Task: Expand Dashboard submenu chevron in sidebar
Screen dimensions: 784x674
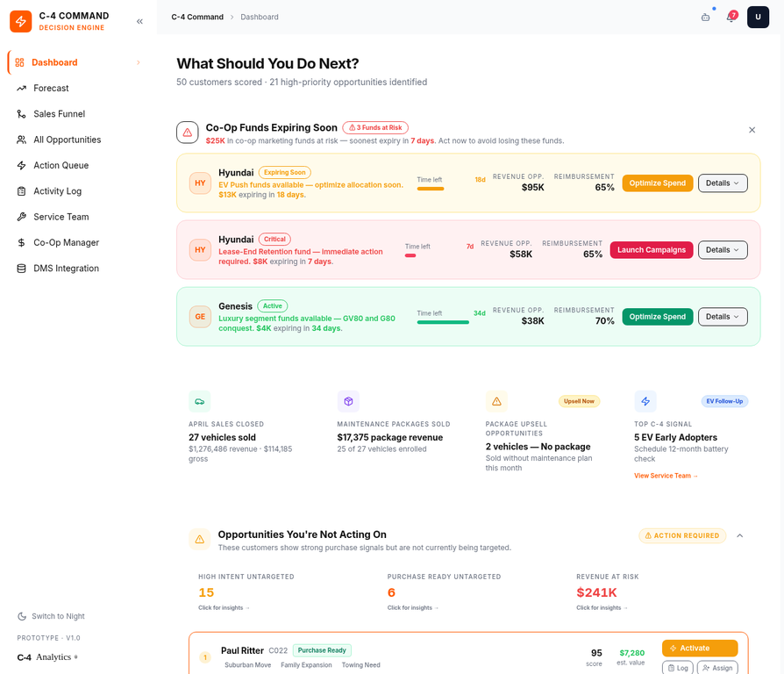Action: (x=139, y=62)
